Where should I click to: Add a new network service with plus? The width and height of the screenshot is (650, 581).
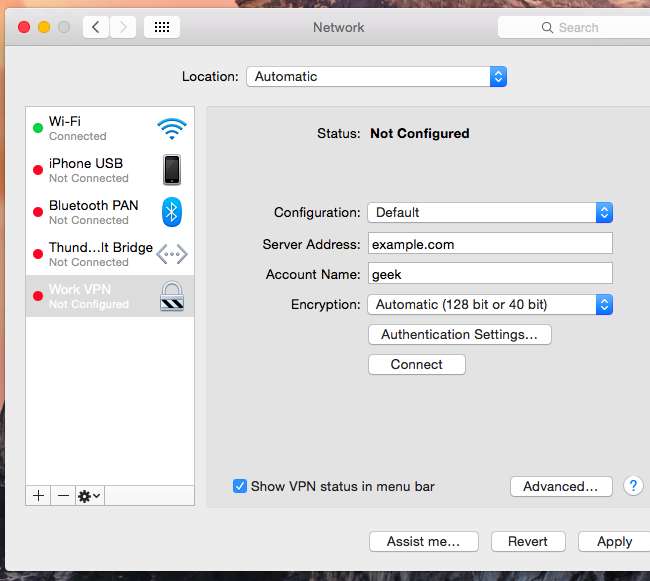point(39,496)
